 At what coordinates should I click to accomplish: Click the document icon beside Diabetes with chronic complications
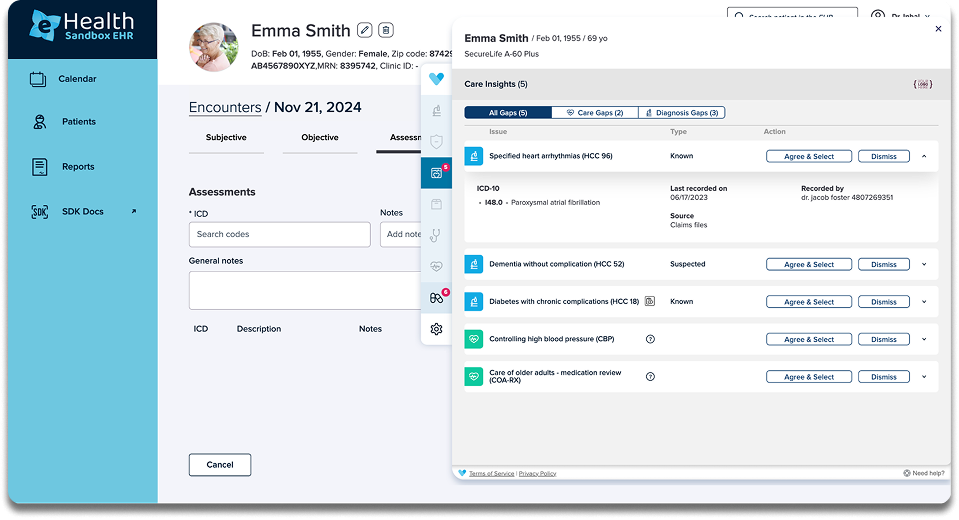coord(650,301)
